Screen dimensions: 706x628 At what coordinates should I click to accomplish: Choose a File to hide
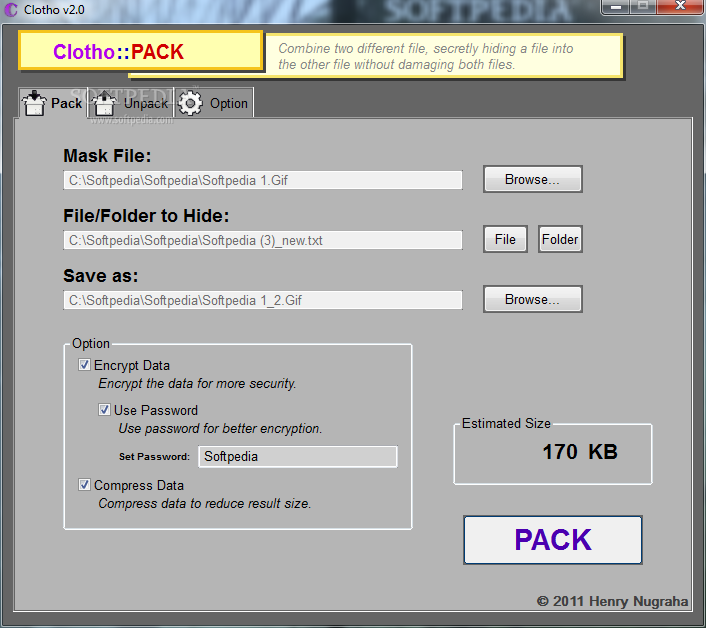(505, 239)
